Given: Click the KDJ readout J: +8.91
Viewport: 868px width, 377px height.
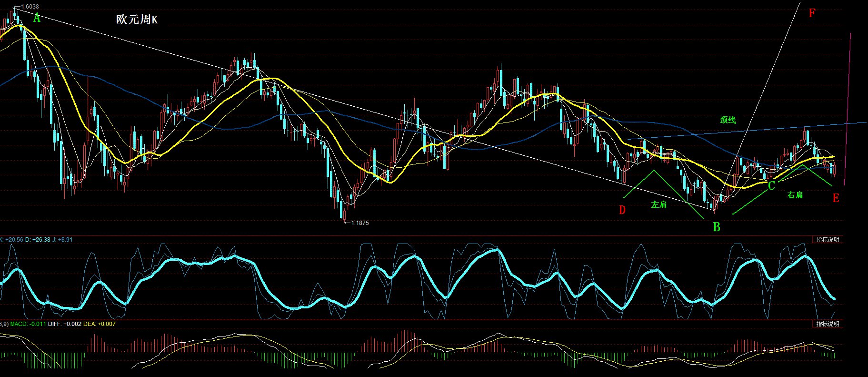Looking at the screenshot, I should (62, 240).
